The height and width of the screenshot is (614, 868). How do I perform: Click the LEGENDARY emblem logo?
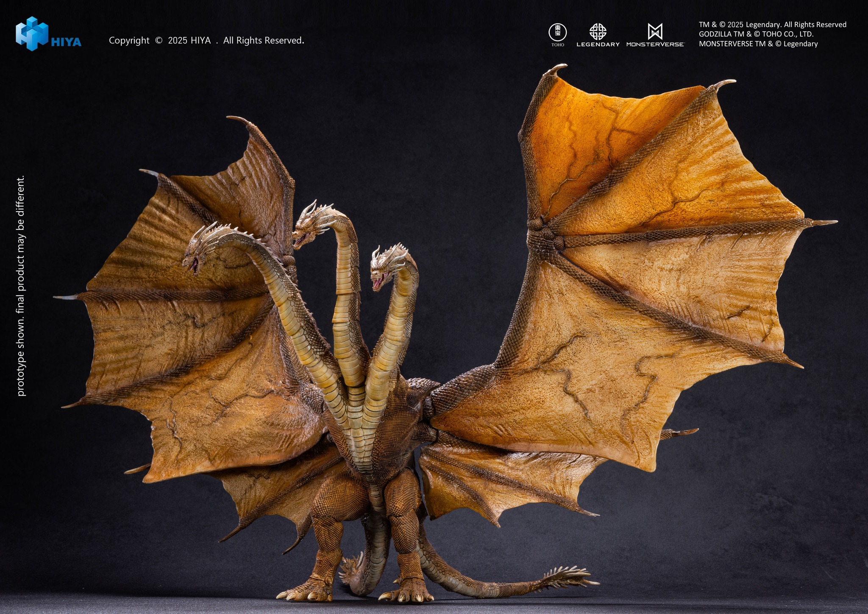coord(598,32)
